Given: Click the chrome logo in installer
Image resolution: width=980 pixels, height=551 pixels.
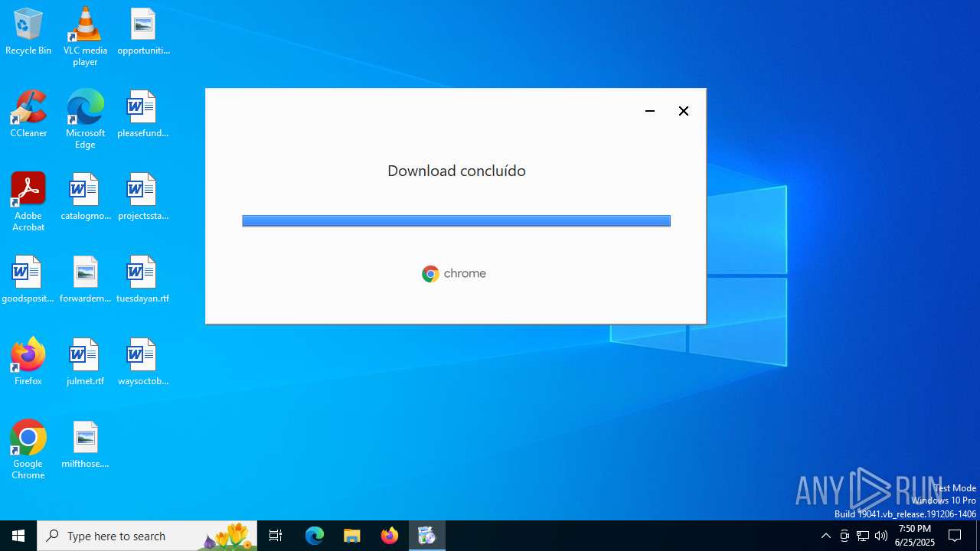Looking at the screenshot, I should point(454,273).
